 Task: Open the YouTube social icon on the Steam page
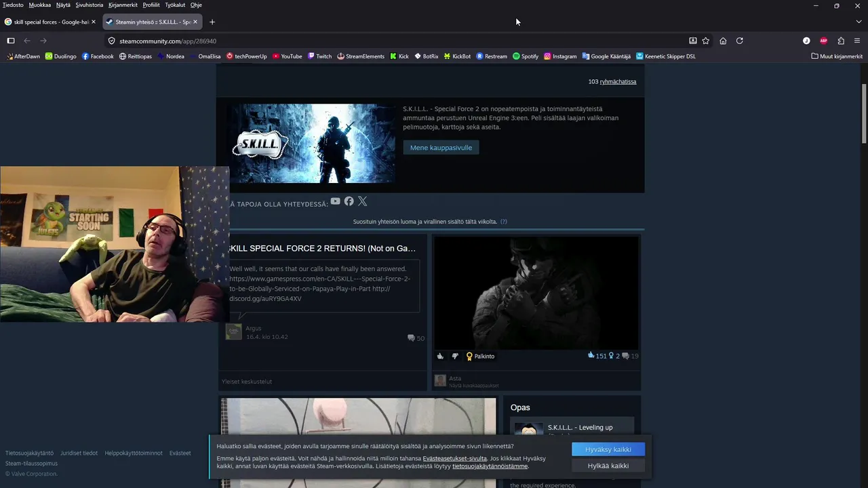335,201
